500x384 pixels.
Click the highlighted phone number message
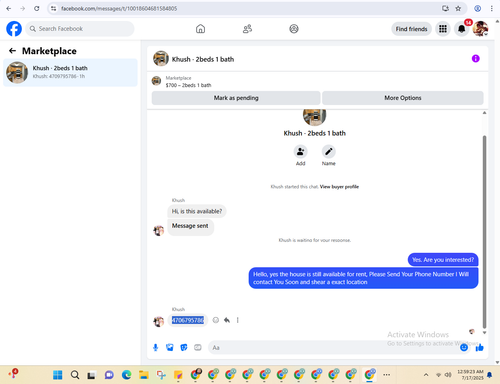(x=188, y=320)
